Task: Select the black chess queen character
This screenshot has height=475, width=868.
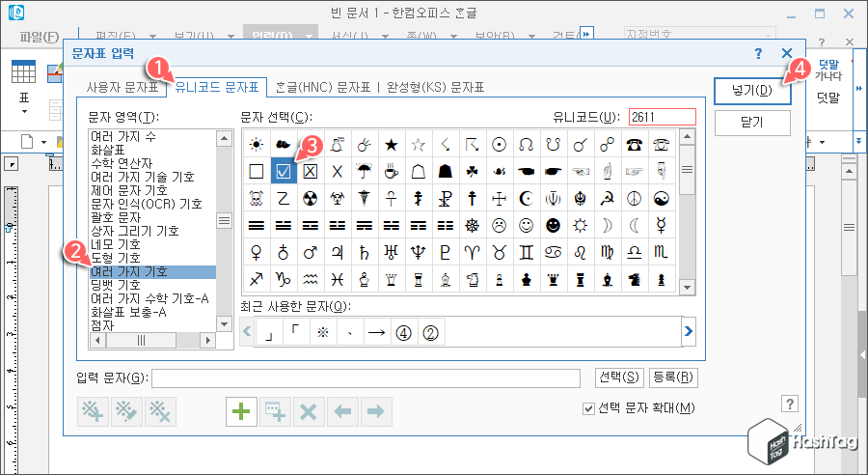Action: pyautogui.click(x=553, y=280)
